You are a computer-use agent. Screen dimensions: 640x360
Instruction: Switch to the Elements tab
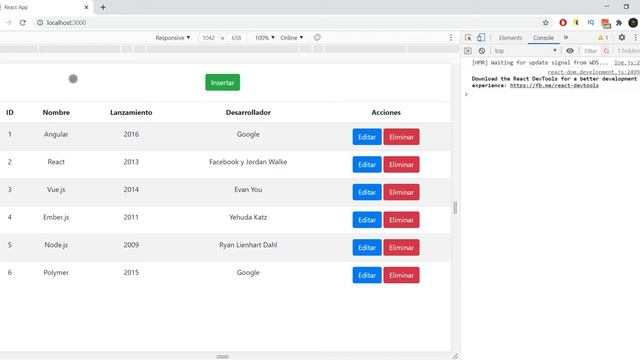point(510,38)
